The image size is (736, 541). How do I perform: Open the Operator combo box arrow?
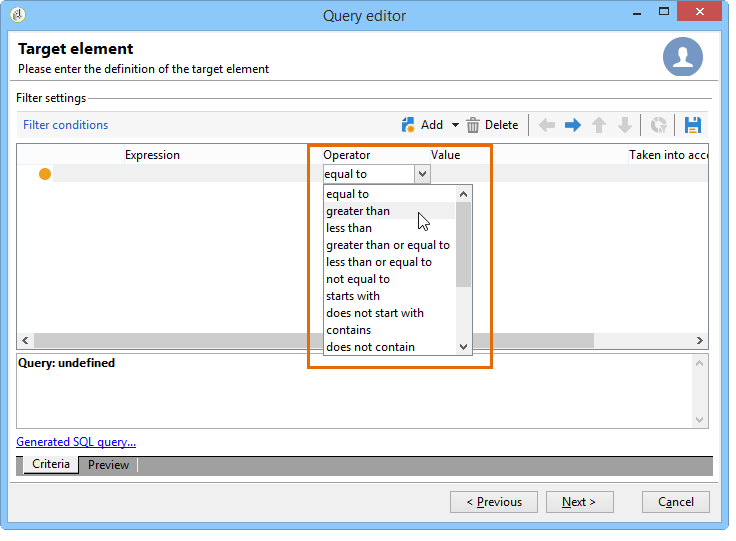422,174
